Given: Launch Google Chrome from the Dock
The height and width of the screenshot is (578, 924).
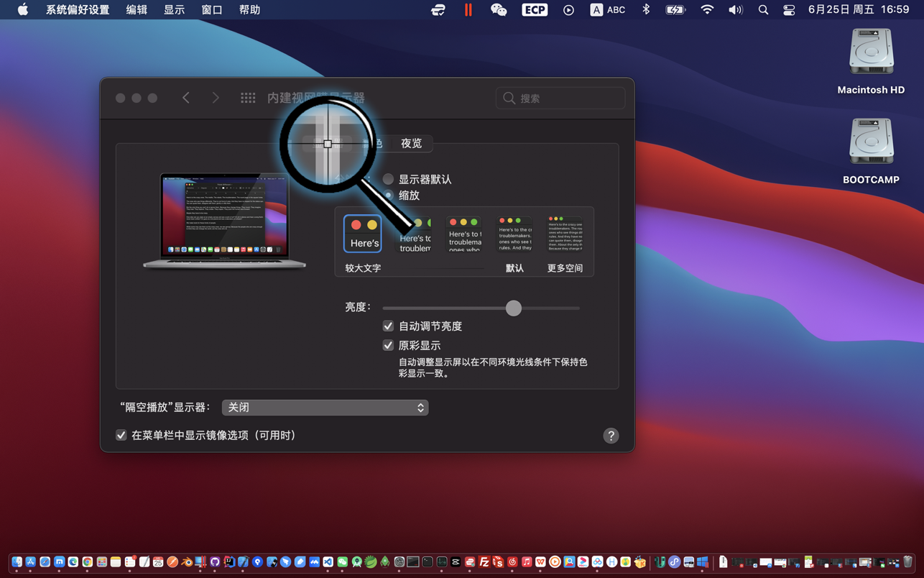Looking at the screenshot, I should pyautogui.click(x=87, y=562).
